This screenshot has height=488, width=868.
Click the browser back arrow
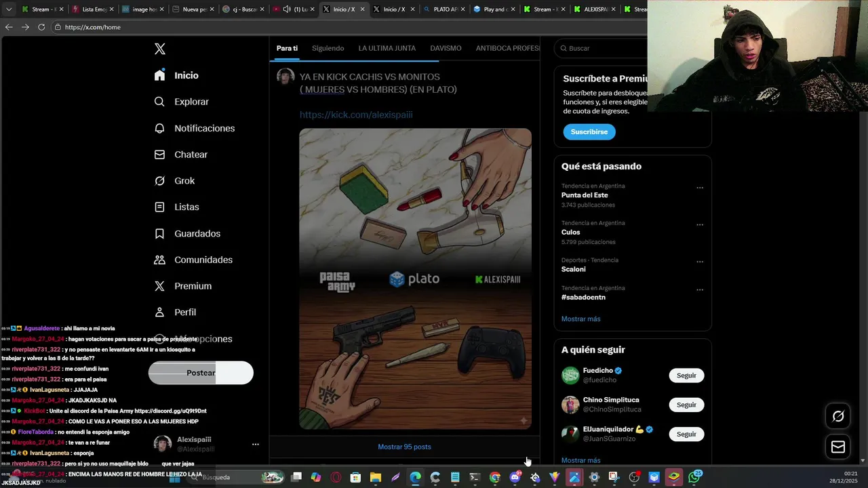9,27
